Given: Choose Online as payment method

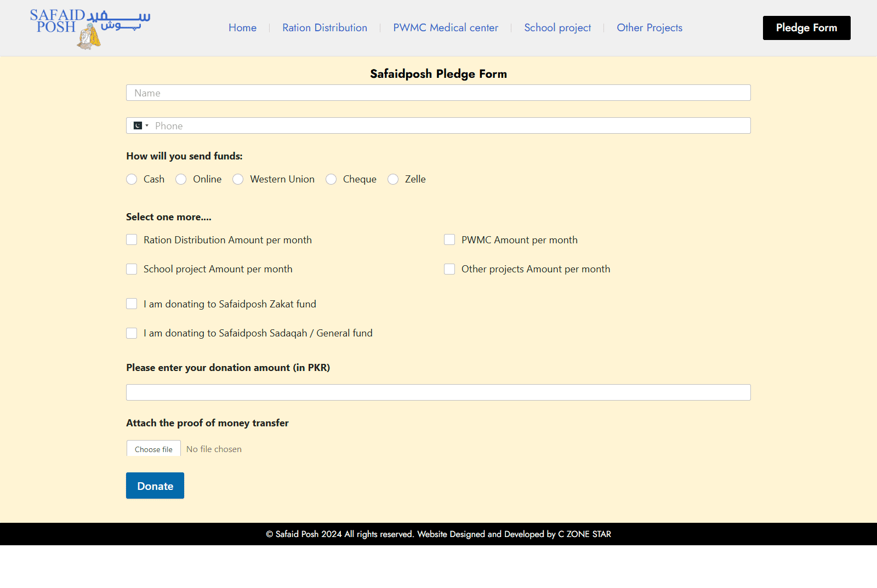Looking at the screenshot, I should pyautogui.click(x=181, y=180).
